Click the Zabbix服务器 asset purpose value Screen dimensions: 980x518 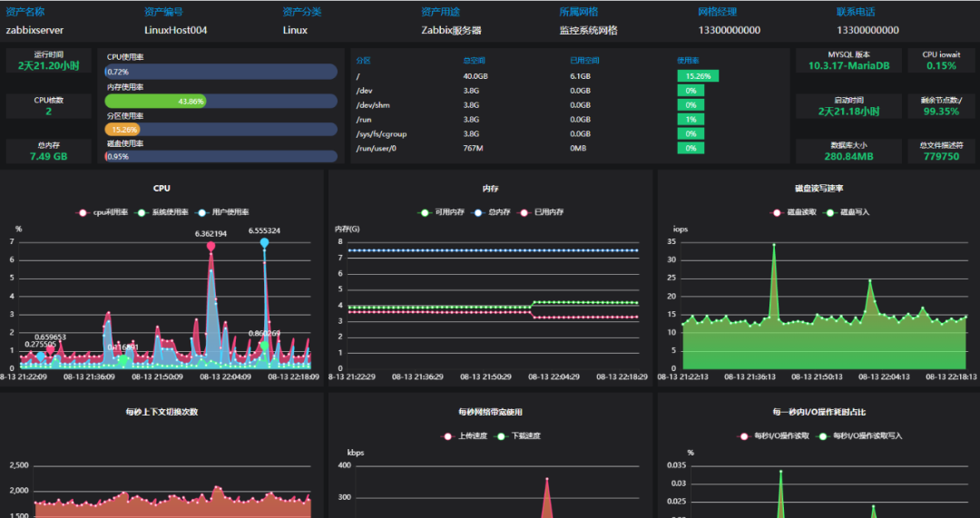click(x=452, y=30)
